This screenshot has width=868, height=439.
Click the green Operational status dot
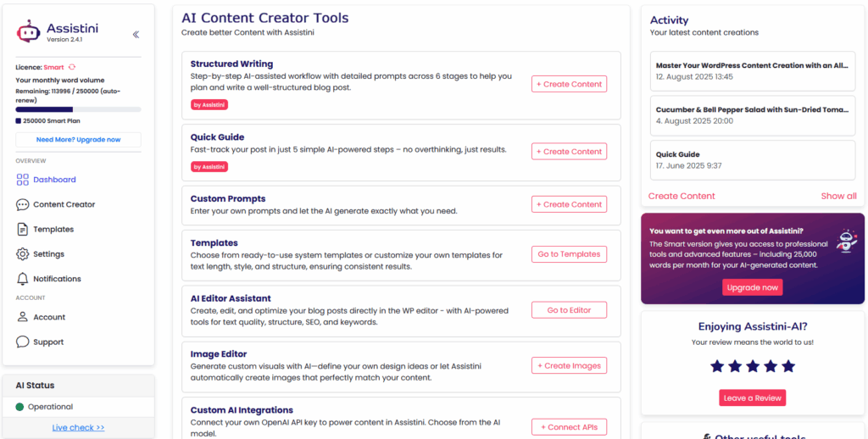tap(20, 407)
